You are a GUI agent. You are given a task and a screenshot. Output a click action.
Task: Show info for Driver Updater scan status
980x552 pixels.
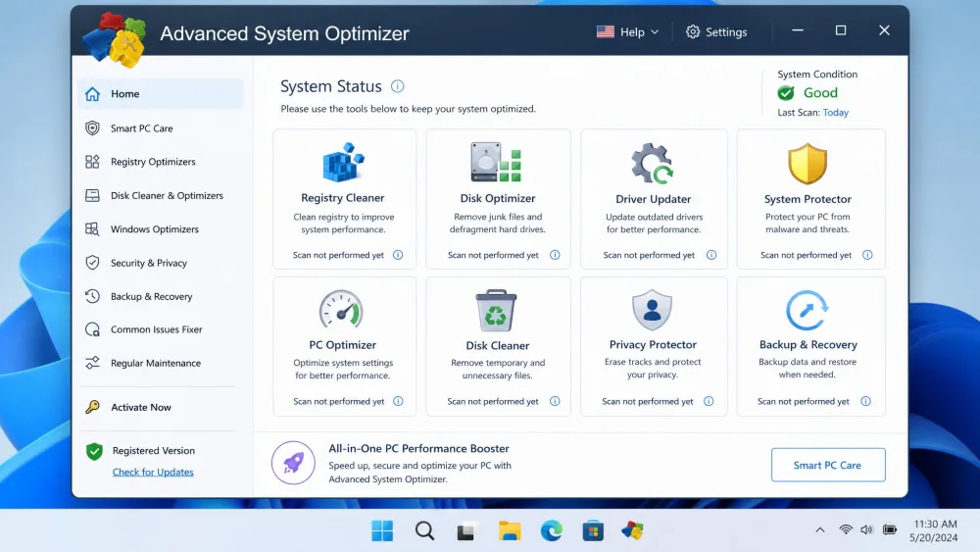tap(711, 255)
